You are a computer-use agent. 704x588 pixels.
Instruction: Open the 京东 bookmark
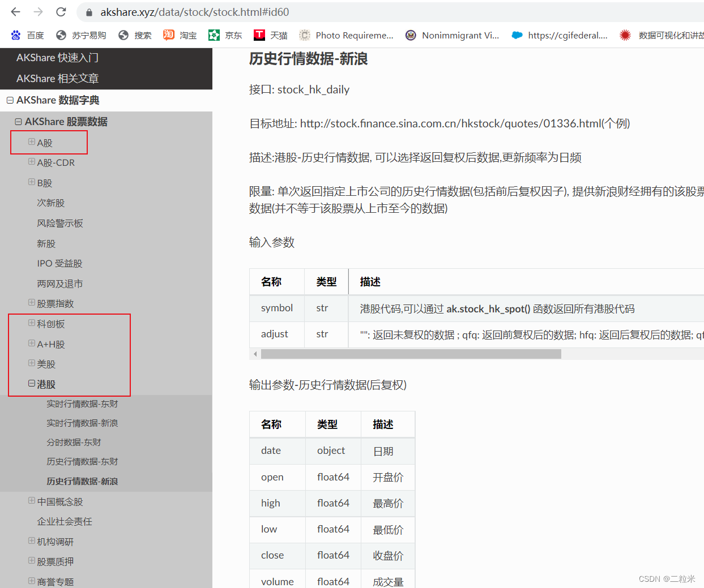pyautogui.click(x=225, y=35)
